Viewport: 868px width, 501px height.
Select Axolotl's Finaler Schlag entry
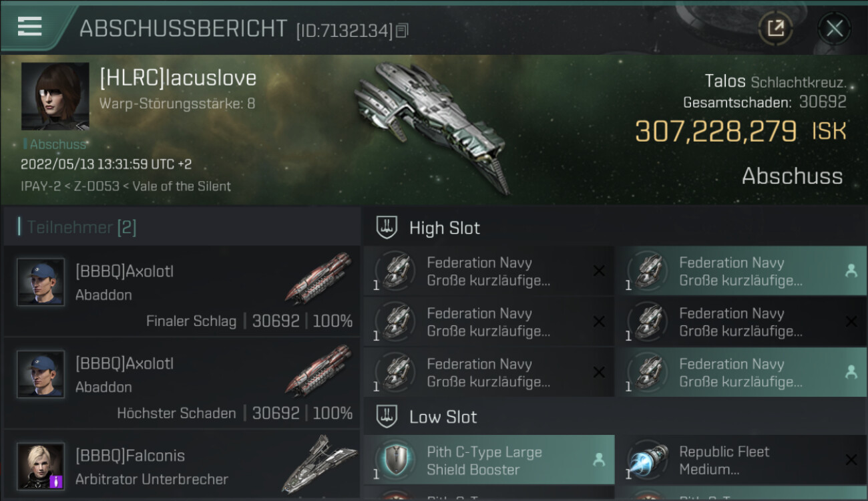click(x=182, y=291)
